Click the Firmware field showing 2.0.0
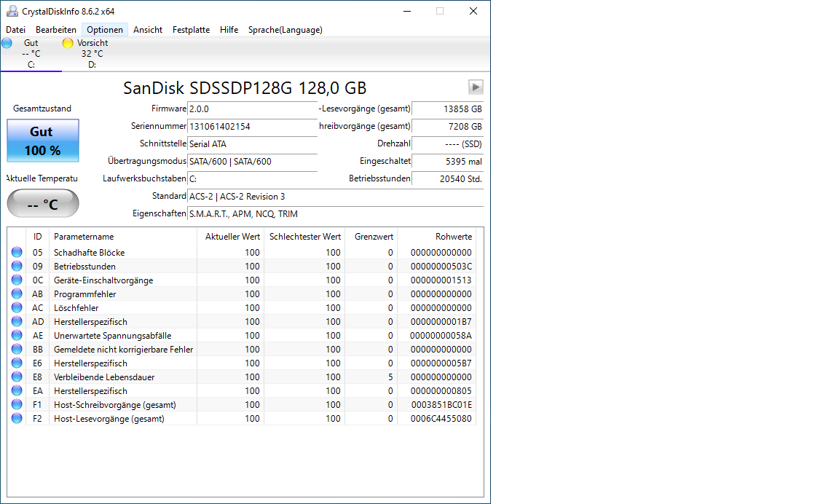Screen dimensions: 839x504 252,109
